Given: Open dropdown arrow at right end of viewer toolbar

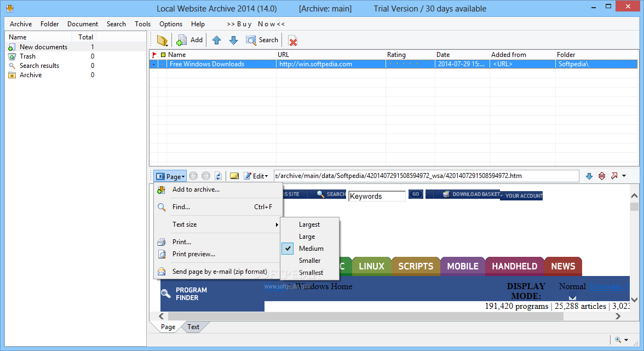Looking at the screenshot, I should (x=624, y=176).
